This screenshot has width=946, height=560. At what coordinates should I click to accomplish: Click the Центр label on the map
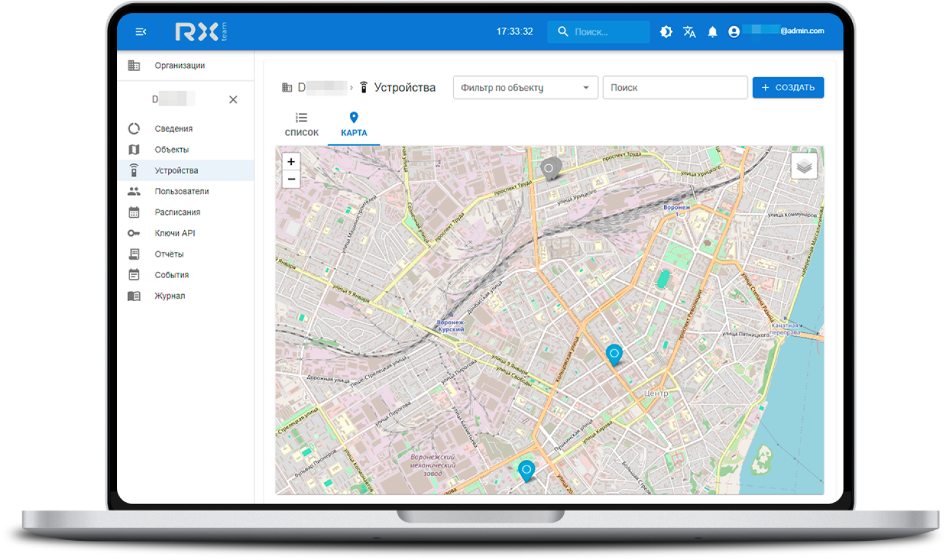tap(656, 393)
